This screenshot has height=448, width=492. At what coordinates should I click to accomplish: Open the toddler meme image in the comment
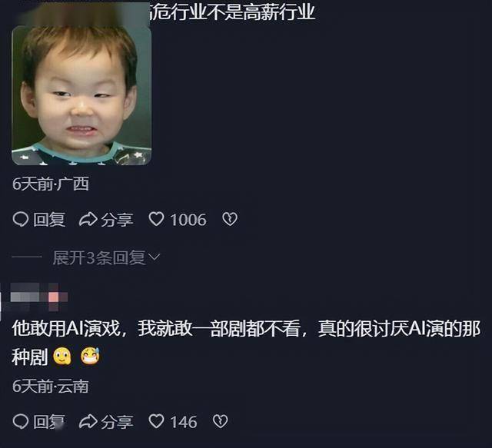pyautogui.click(x=81, y=95)
